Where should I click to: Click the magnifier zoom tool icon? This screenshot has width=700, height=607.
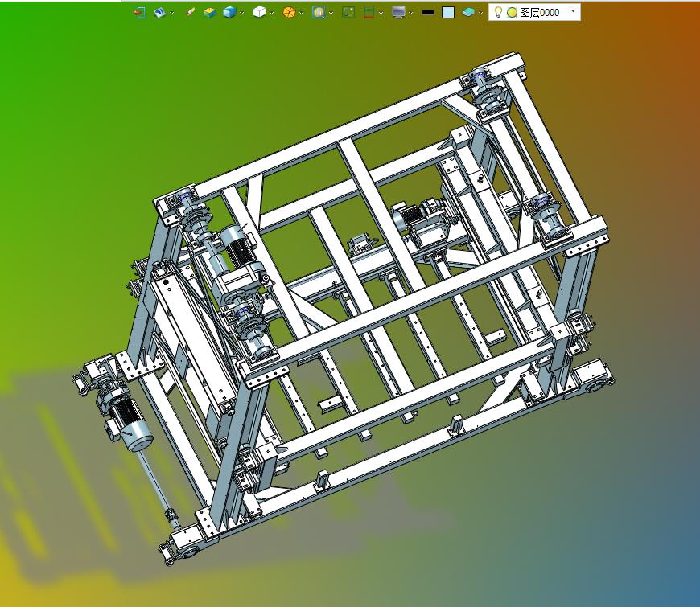[x=319, y=13]
